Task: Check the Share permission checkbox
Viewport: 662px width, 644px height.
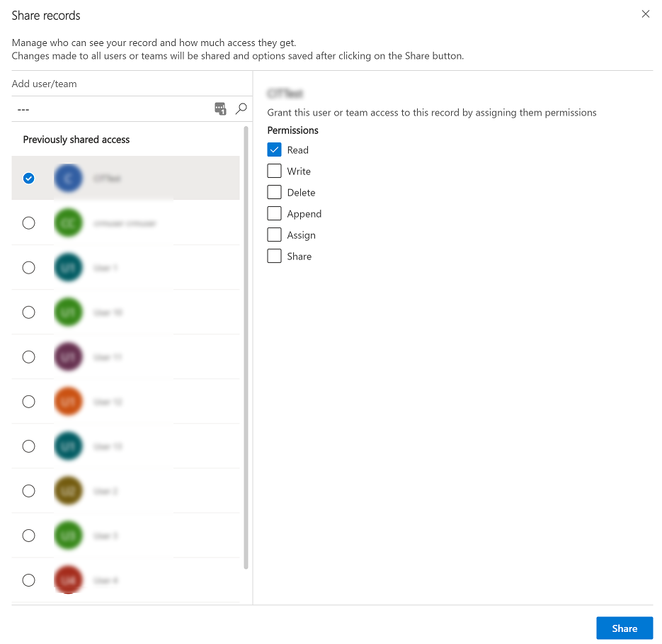Action: coord(274,256)
